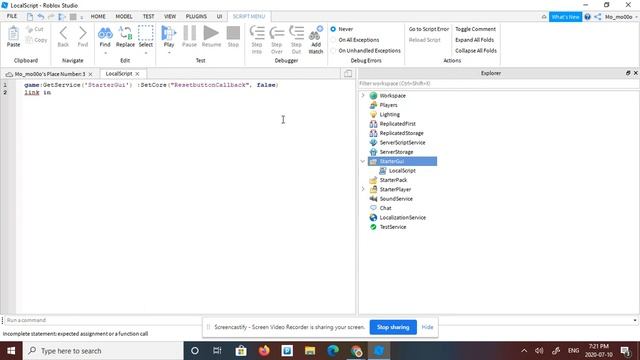The height and width of the screenshot is (360, 640).
Task: Click Reload Script
Action: pyautogui.click(x=424, y=40)
